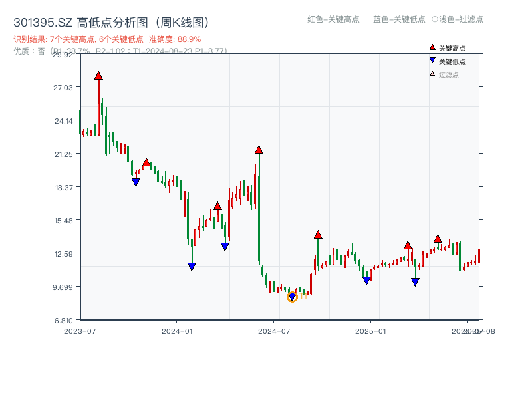The height and width of the screenshot is (399, 532).
Task: Click the blue key-low marker near 2024-01 bottom
Action: [192, 267]
